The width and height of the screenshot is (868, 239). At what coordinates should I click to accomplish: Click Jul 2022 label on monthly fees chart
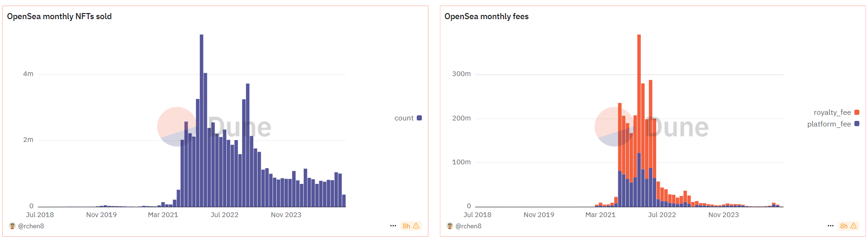pyautogui.click(x=662, y=215)
